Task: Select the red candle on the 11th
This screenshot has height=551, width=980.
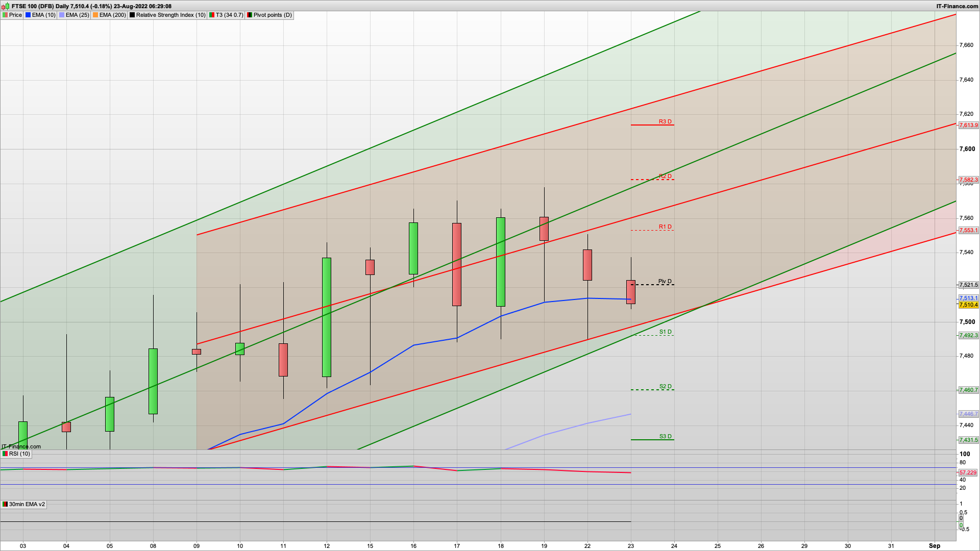Action: tap(283, 360)
